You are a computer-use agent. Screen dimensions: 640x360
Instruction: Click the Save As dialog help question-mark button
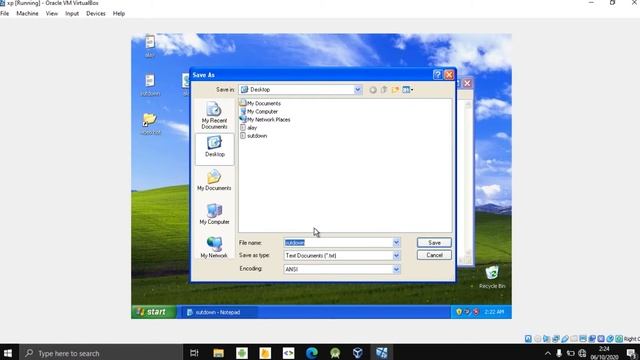[437, 75]
